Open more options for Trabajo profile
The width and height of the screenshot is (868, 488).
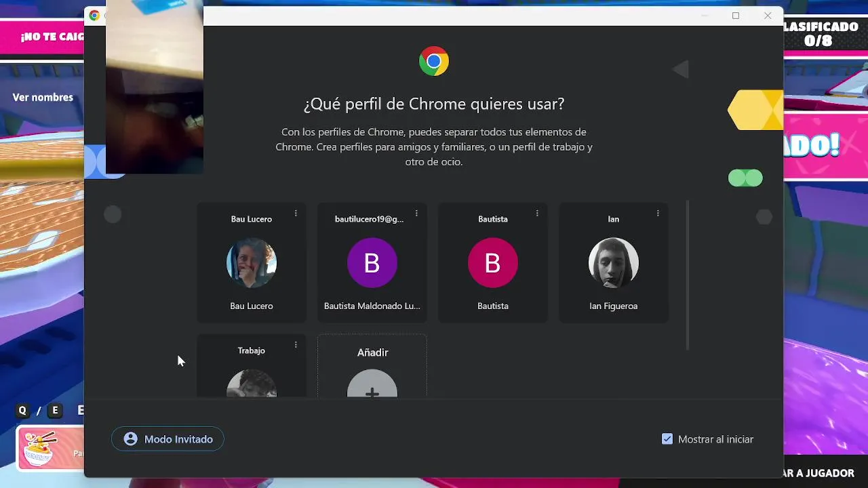pos(296,345)
